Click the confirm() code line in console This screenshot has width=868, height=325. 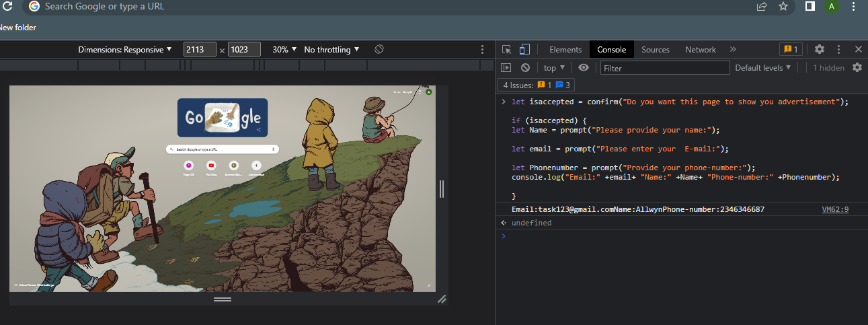click(680, 102)
